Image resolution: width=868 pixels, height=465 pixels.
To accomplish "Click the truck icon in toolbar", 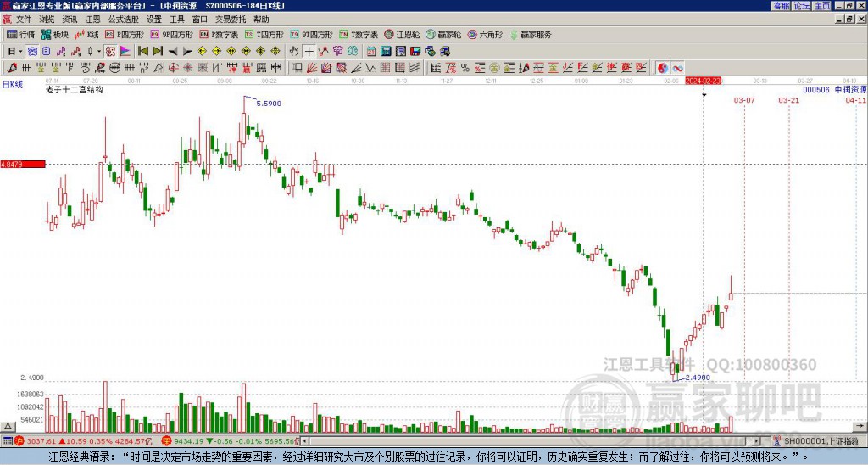I will [444, 52].
